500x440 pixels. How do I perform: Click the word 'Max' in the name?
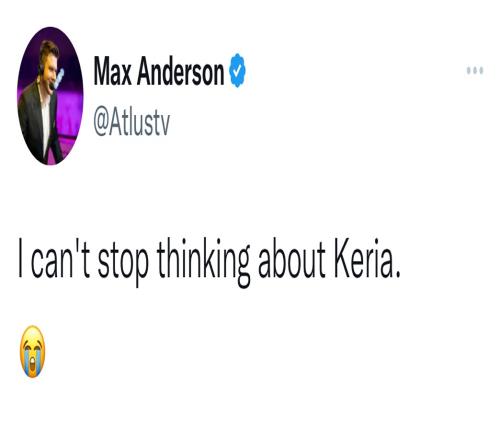pos(112,71)
